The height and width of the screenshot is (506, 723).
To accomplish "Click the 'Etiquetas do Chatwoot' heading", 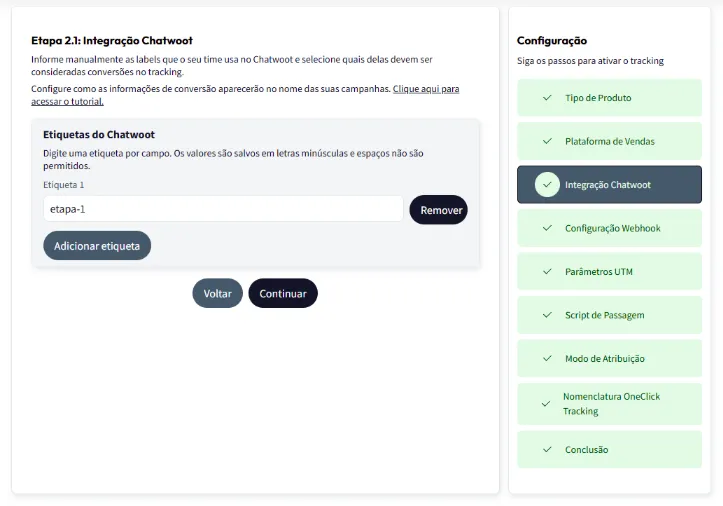I will (x=99, y=135).
